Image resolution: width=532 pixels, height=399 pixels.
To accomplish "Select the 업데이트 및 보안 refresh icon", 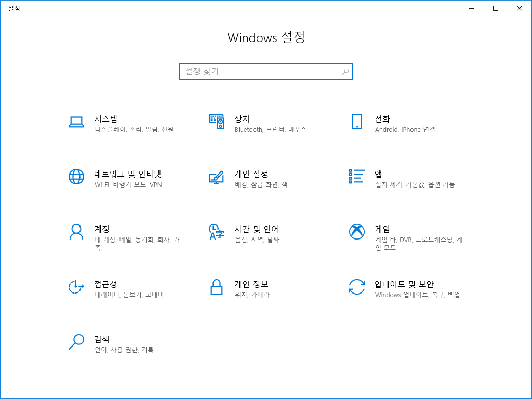I will pos(356,287).
